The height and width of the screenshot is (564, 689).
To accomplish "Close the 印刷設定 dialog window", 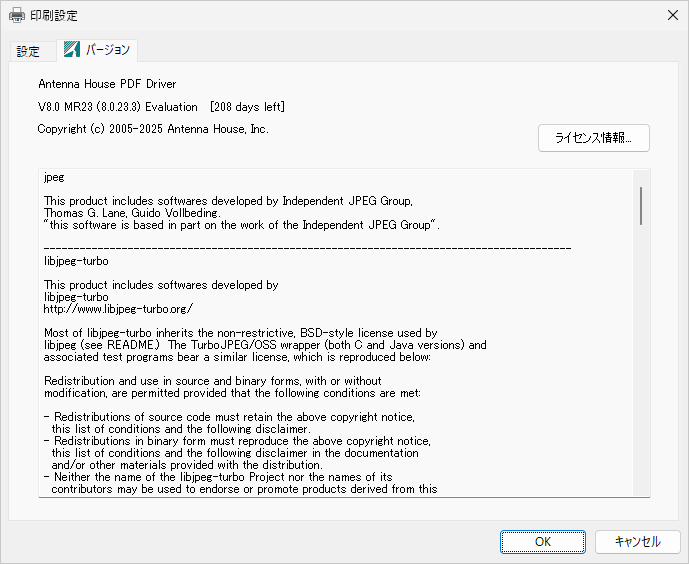I will coord(670,15).
